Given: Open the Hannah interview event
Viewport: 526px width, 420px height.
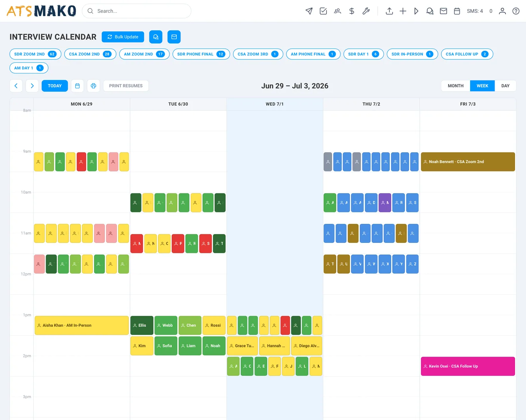Looking at the screenshot, I should tap(275, 346).
